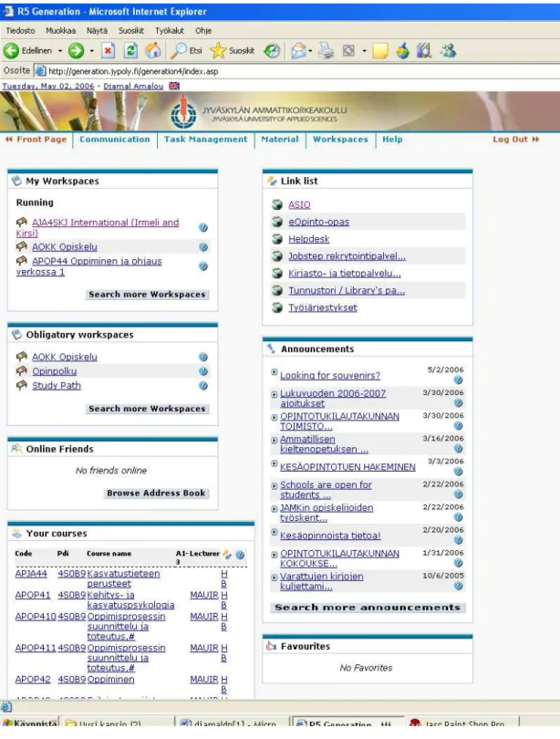The image size is (560, 739).
Task: Open the Muokkaa menu
Action: [61, 30]
